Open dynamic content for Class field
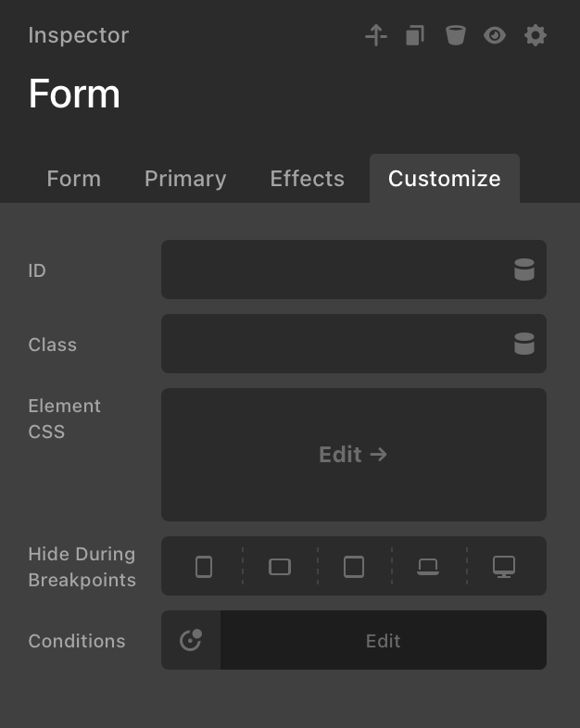 pos(524,344)
